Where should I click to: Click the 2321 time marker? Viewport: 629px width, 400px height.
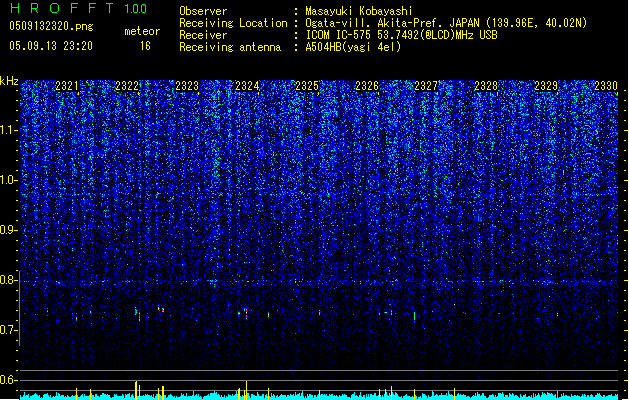click(67, 86)
